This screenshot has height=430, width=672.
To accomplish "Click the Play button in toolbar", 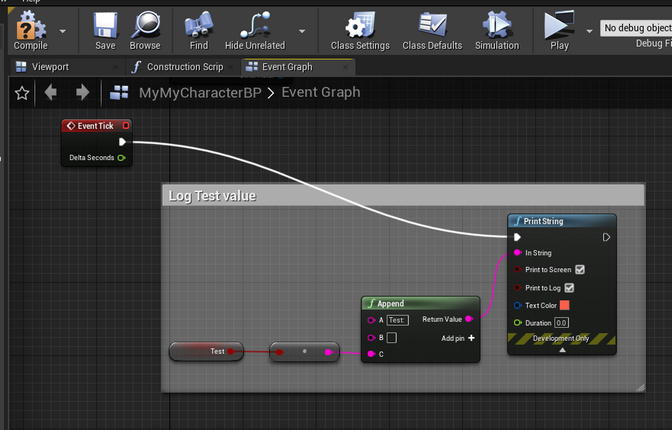I will click(559, 31).
